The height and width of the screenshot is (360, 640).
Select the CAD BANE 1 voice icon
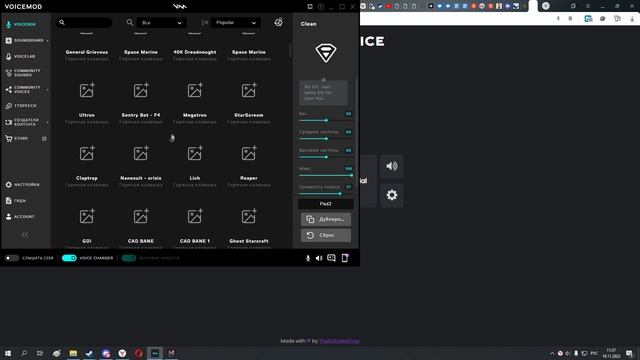pos(195,216)
